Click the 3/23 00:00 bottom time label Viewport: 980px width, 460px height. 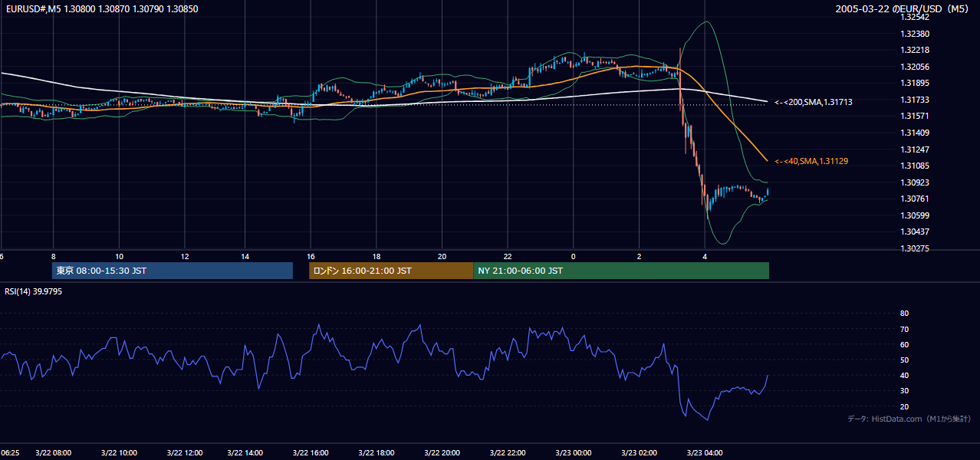(x=574, y=453)
